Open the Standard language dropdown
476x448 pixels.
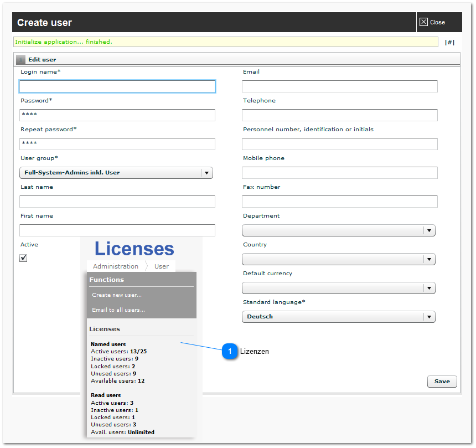pos(339,317)
